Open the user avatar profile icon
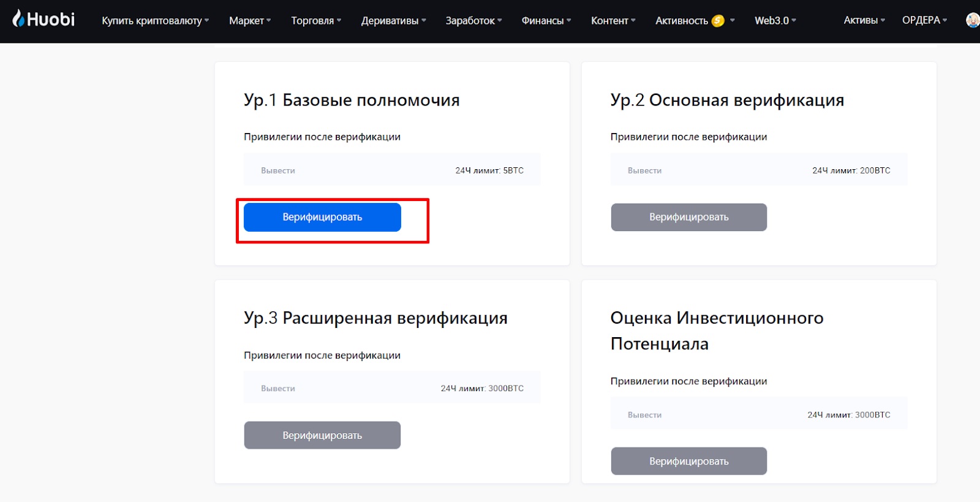This screenshot has height=502, width=980. (973, 20)
